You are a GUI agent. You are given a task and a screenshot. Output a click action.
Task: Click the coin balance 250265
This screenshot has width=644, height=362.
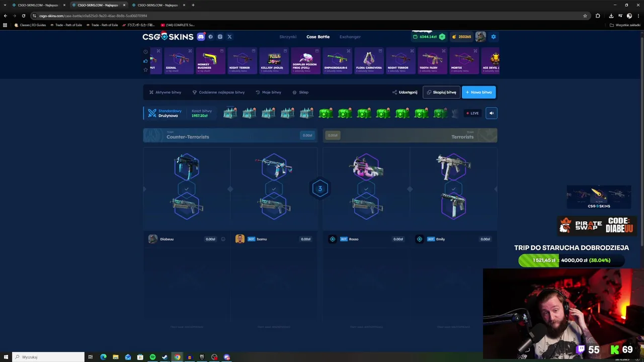461,37
